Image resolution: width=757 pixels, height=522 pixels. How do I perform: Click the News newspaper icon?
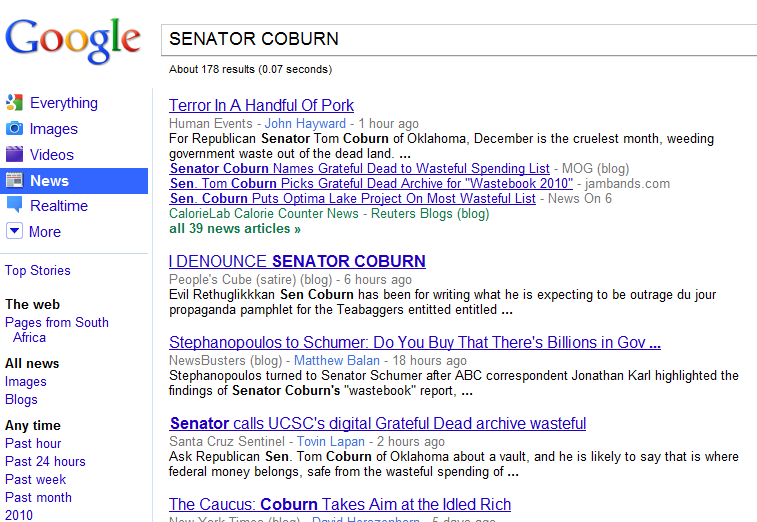(x=15, y=181)
